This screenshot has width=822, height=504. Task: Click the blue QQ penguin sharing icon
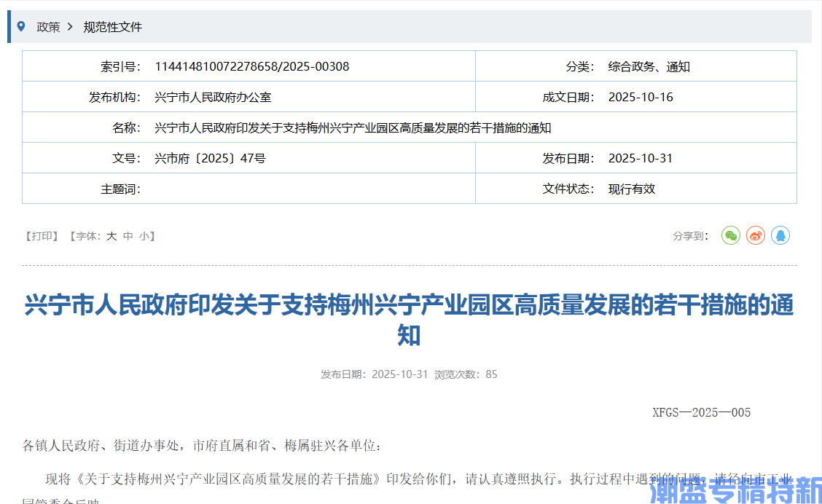coord(780,235)
